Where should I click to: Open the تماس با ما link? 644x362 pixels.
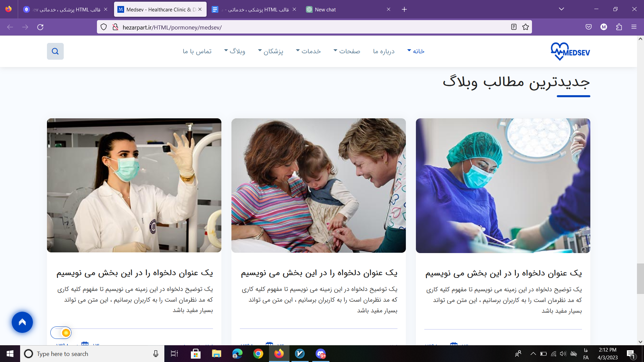(x=197, y=51)
